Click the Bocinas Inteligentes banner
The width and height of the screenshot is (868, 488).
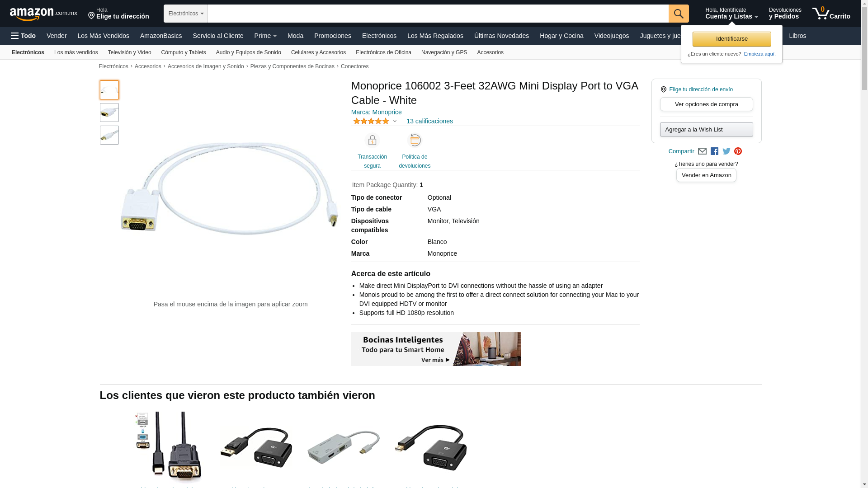(x=436, y=349)
